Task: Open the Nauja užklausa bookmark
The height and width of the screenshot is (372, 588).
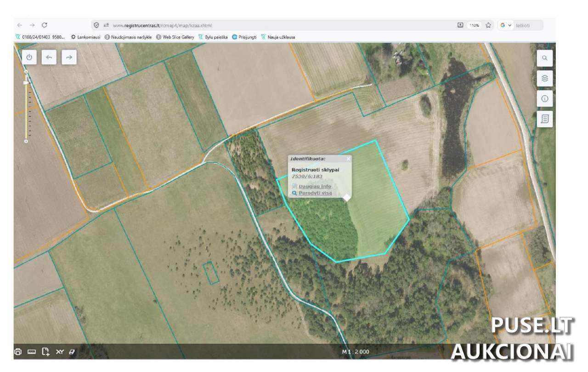Action: pos(278,37)
